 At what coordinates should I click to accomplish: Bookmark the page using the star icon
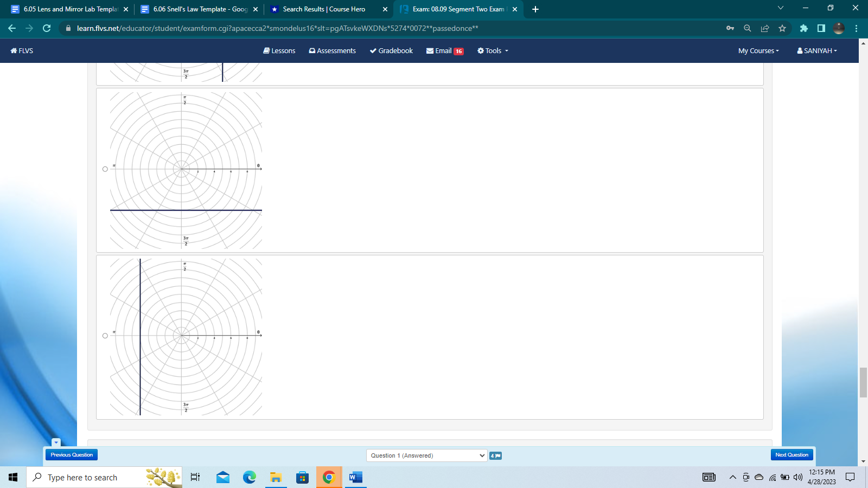pos(783,28)
